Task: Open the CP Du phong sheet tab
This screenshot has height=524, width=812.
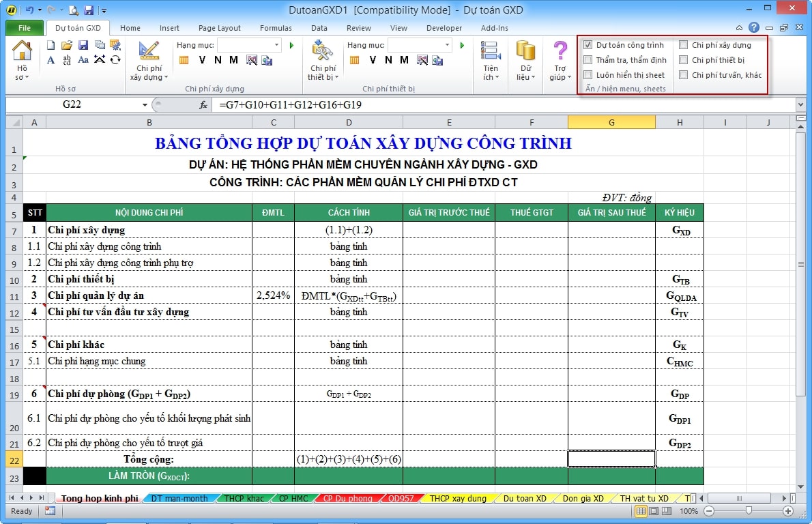Action: 347,498
